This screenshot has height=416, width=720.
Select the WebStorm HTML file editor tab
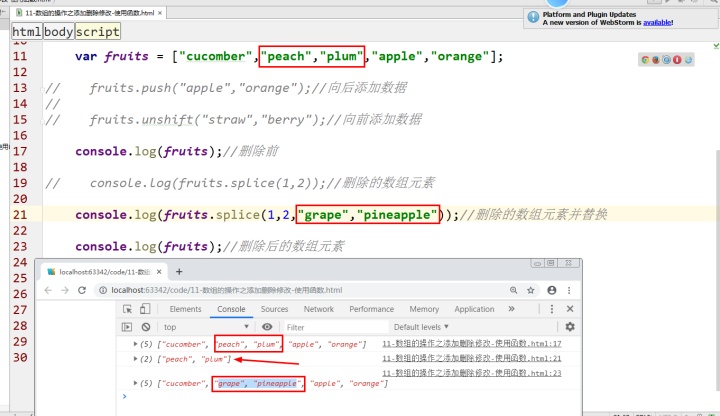(90, 13)
